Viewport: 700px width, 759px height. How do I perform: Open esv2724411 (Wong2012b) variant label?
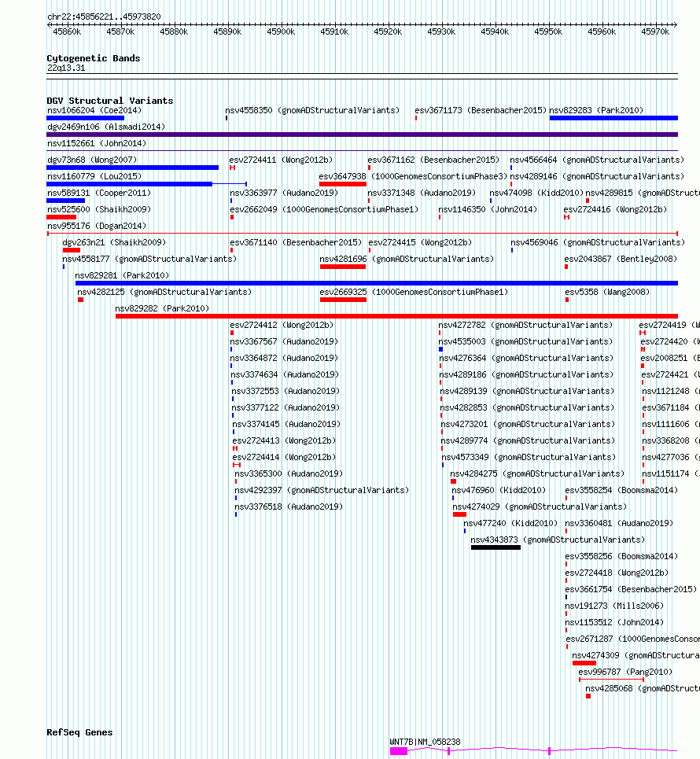pos(282,160)
